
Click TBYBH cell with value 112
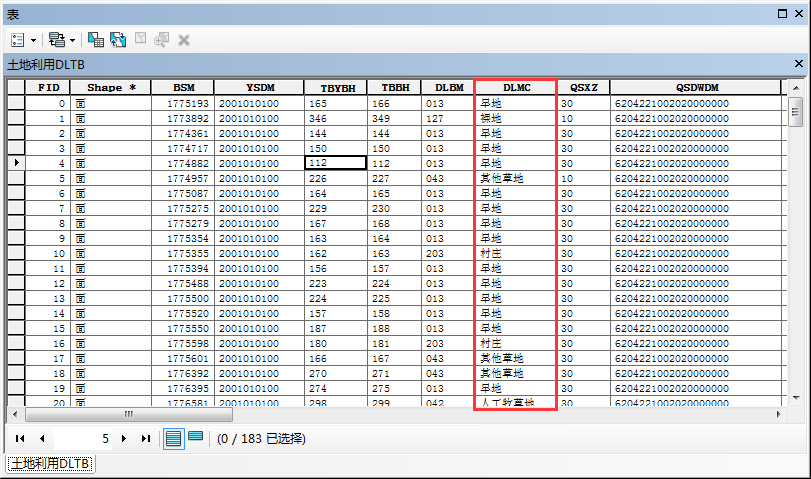336,163
